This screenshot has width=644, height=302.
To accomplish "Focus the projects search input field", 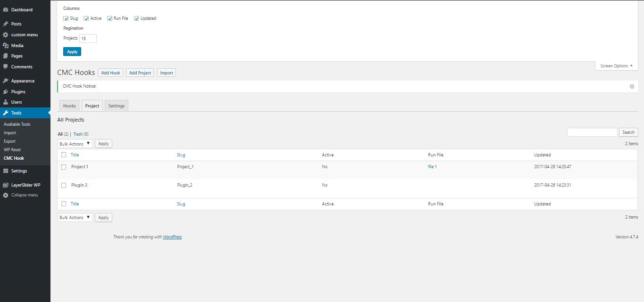I will point(592,132).
